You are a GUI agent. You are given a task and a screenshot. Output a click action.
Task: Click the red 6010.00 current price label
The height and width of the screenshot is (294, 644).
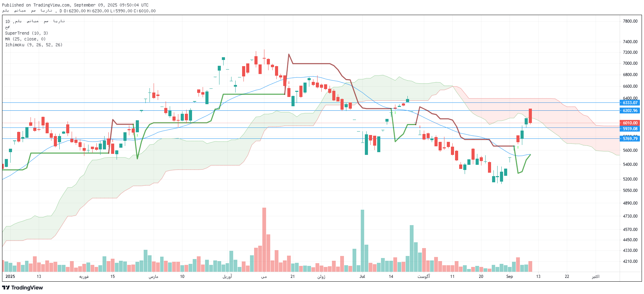[630, 123]
